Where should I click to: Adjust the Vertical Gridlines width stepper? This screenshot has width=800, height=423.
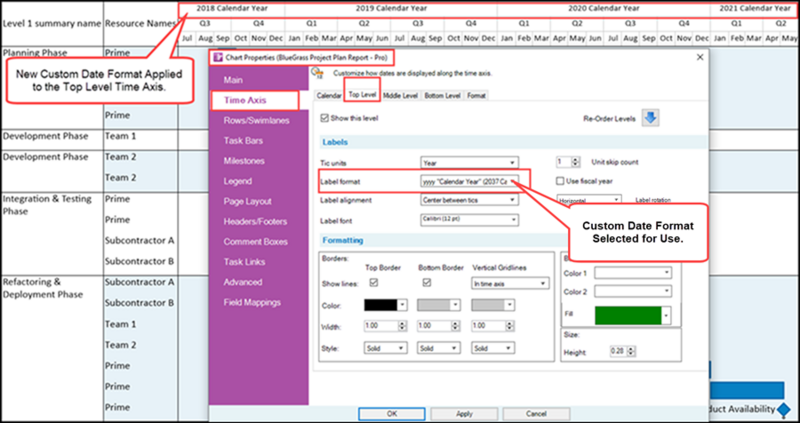[510, 326]
